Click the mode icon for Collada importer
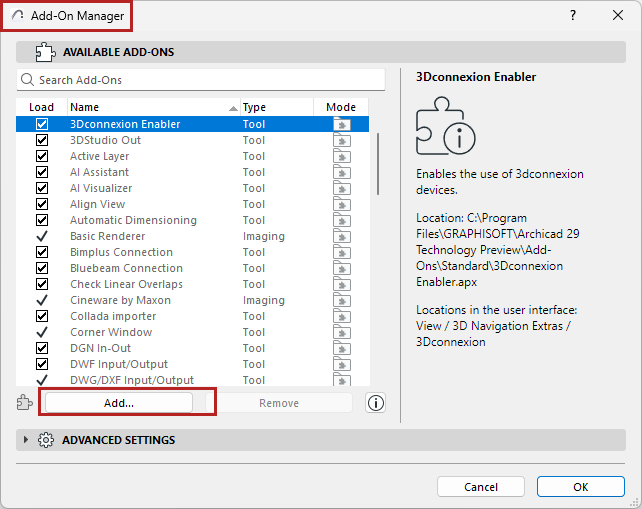The image size is (642, 509). click(342, 316)
